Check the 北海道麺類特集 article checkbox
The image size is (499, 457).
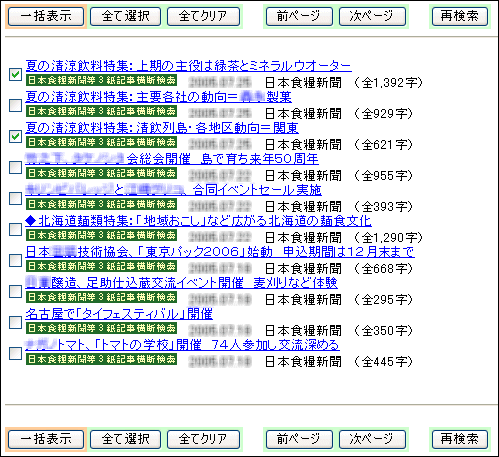click(x=15, y=229)
